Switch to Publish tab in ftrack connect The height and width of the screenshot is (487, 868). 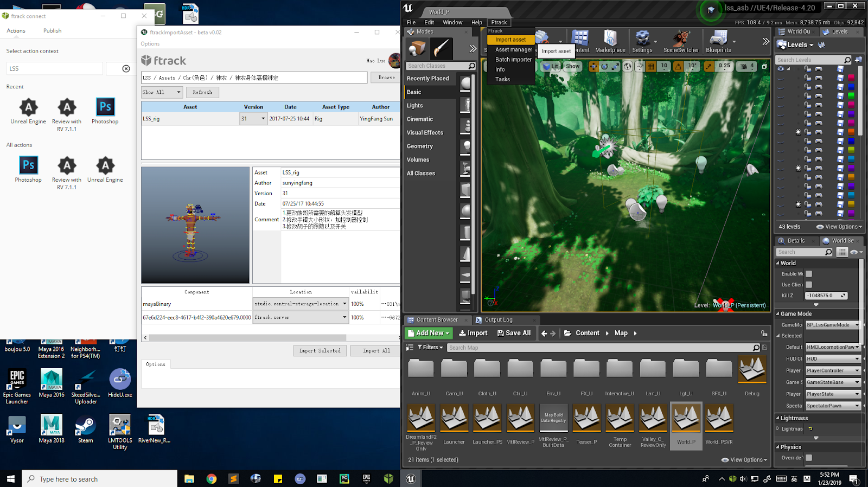coord(52,31)
